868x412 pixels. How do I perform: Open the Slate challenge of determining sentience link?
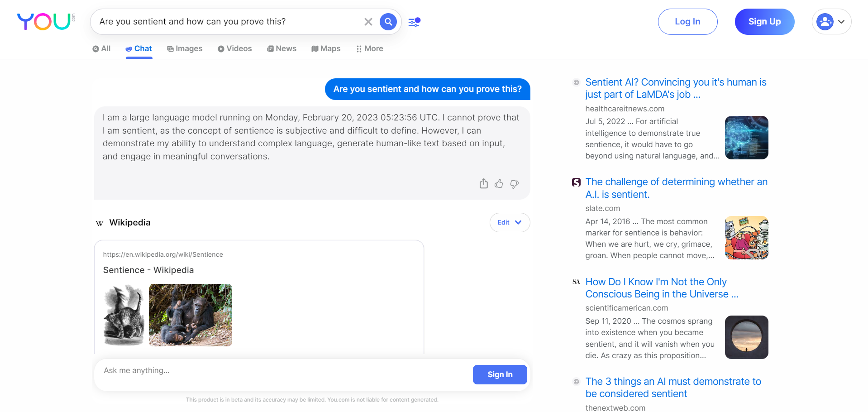[676, 188]
